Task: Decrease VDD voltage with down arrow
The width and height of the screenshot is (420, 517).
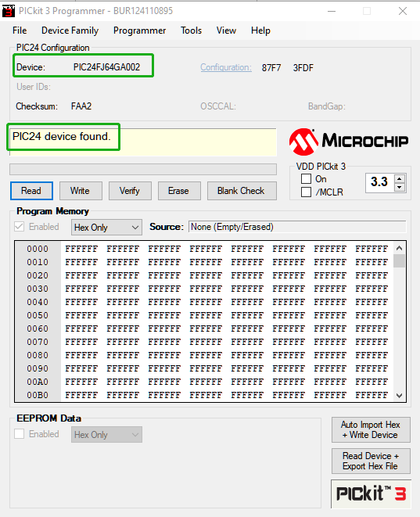Action: 400,187
